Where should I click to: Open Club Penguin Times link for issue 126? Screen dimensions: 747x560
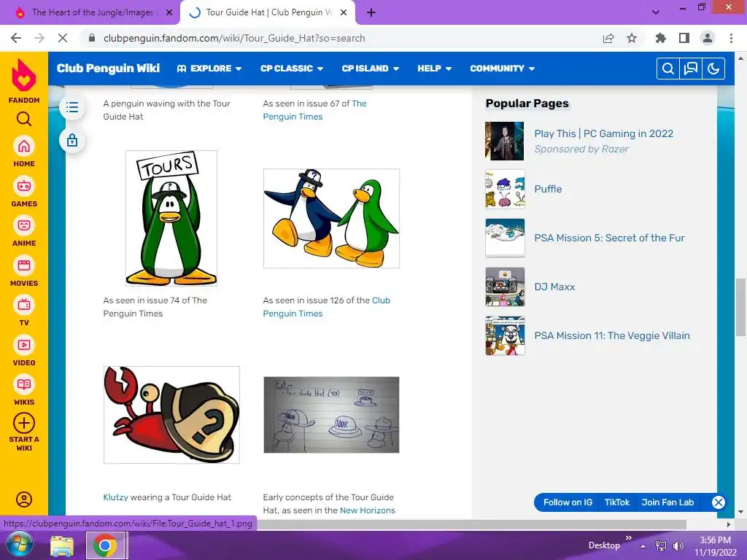coord(327,307)
